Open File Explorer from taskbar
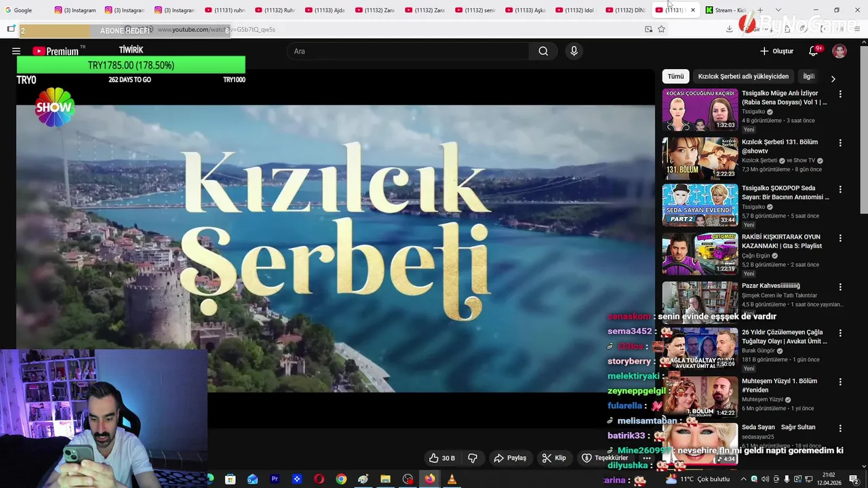 [x=385, y=479]
